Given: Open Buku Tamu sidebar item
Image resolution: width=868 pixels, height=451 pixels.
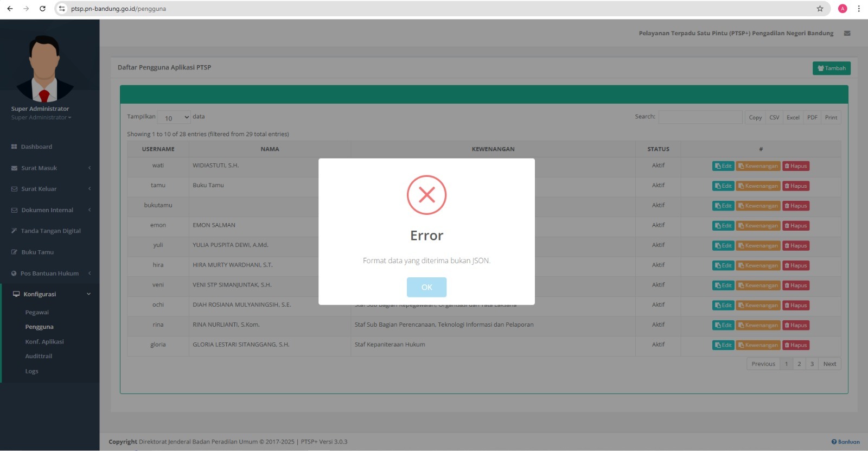Looking at the screenshot, I should click(37, 252).
